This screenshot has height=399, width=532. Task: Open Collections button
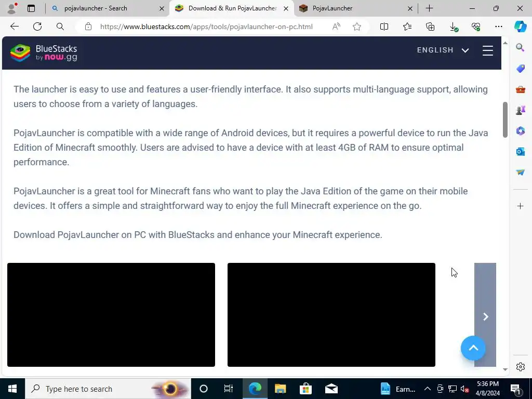pos(430,26)
